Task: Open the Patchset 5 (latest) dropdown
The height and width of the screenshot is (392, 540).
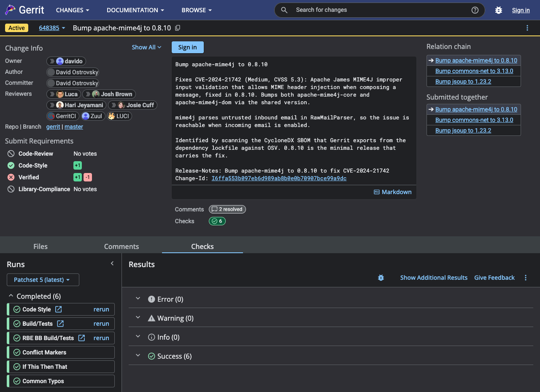Action: point(43,280)
